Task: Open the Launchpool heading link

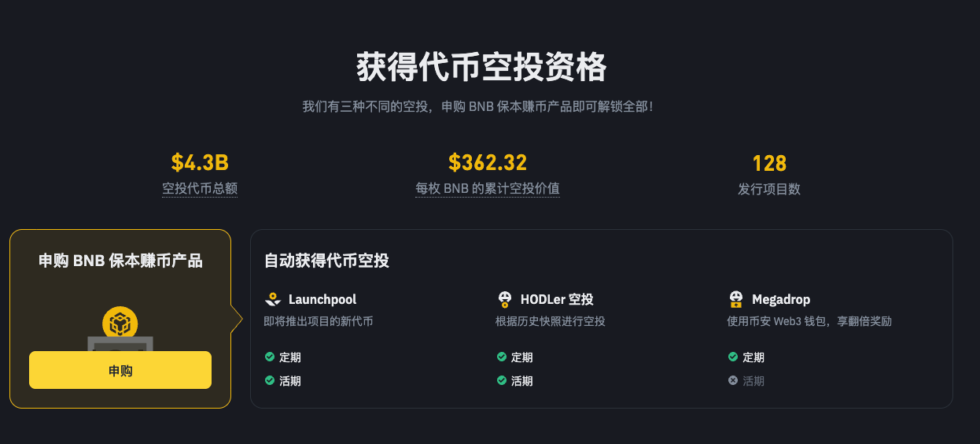Action: pos(322,299)
